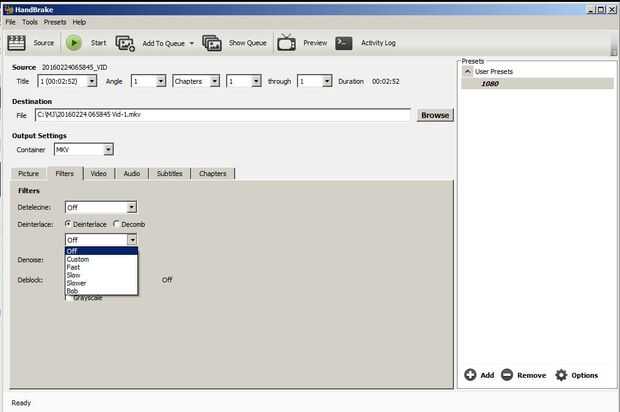
Task: Click the Source clapperboard icon
Action: (16, 43)
